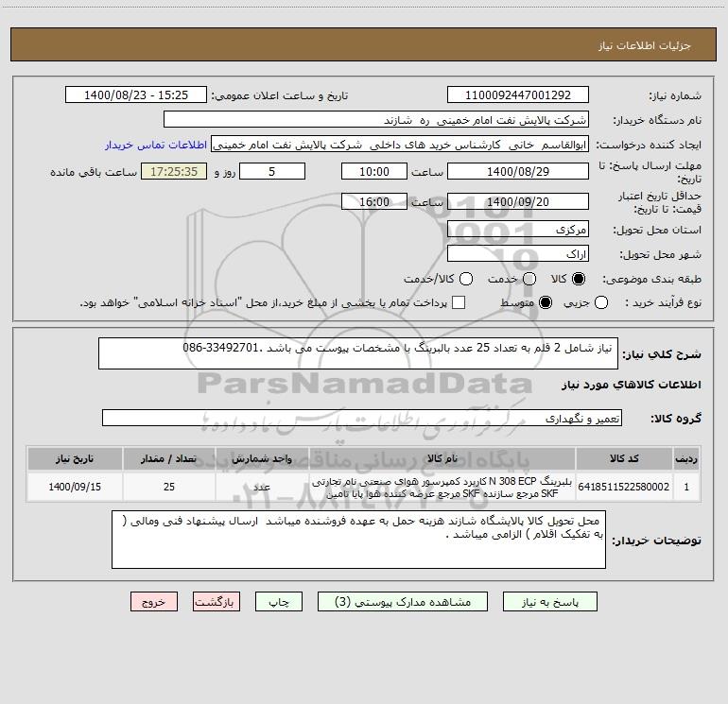Select product code 641851152258​0002 table cell
728x704 pixels.
(x=624, y=487)
